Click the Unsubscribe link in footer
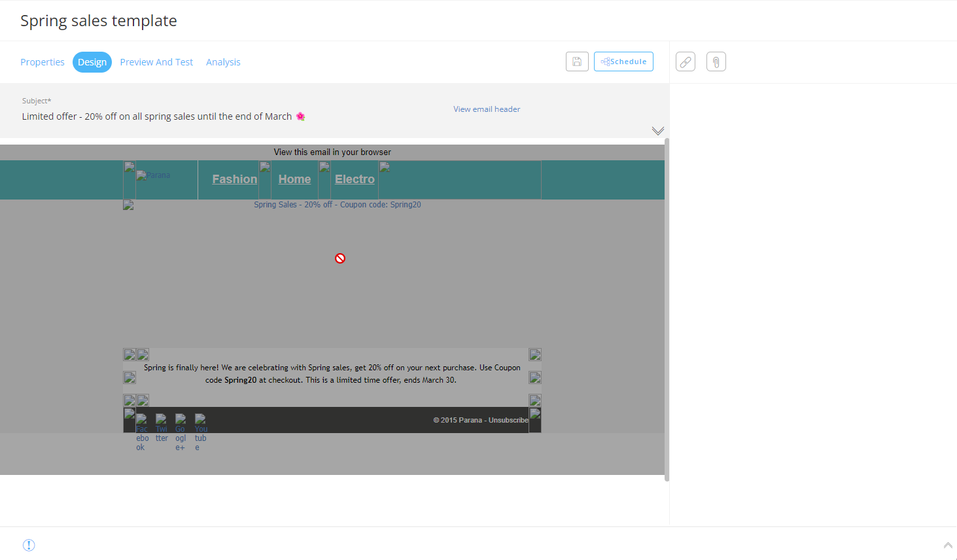The width and height of the screenshot is (957, 560). [508, 420]
